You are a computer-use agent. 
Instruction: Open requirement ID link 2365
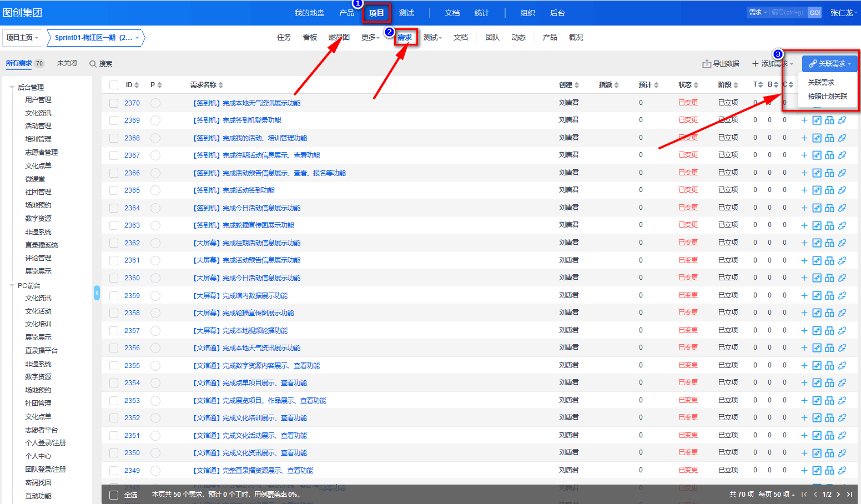click(x=132, y=190)
